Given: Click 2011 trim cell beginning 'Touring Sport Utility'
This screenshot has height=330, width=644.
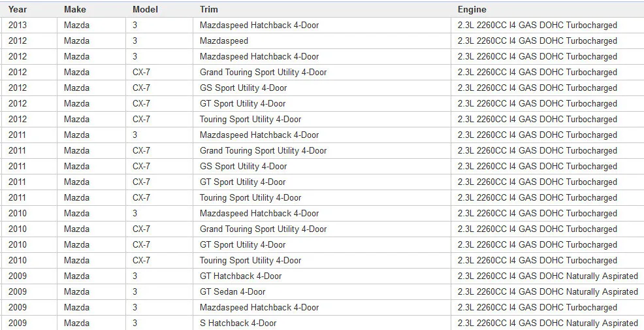Looking at the screenshot, I should [x=322, y=197].
